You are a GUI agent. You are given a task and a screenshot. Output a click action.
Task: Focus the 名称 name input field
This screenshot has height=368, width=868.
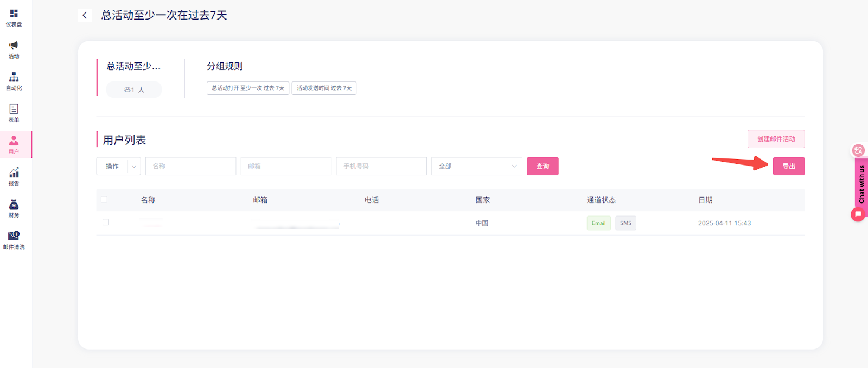[x=190, y=166]
